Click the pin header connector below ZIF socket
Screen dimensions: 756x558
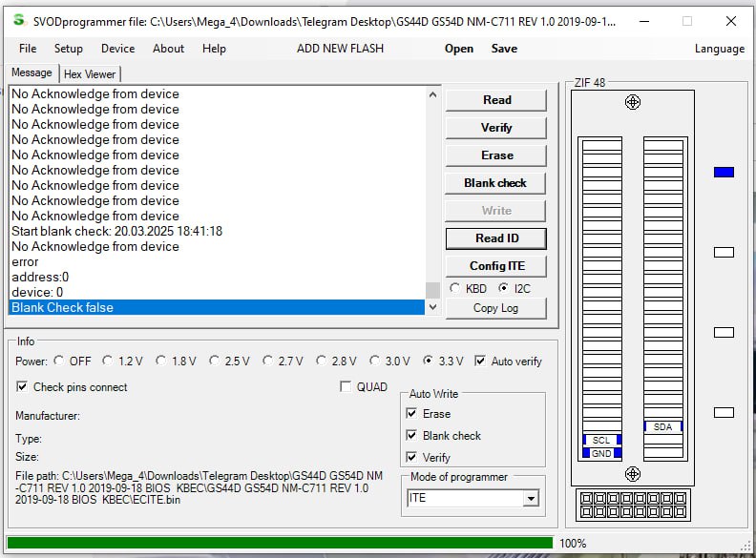631,506
